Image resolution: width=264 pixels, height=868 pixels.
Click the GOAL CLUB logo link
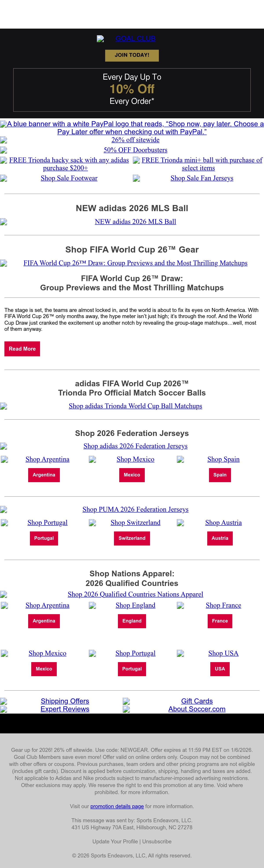pyautogui.click(x=126, y=39)
